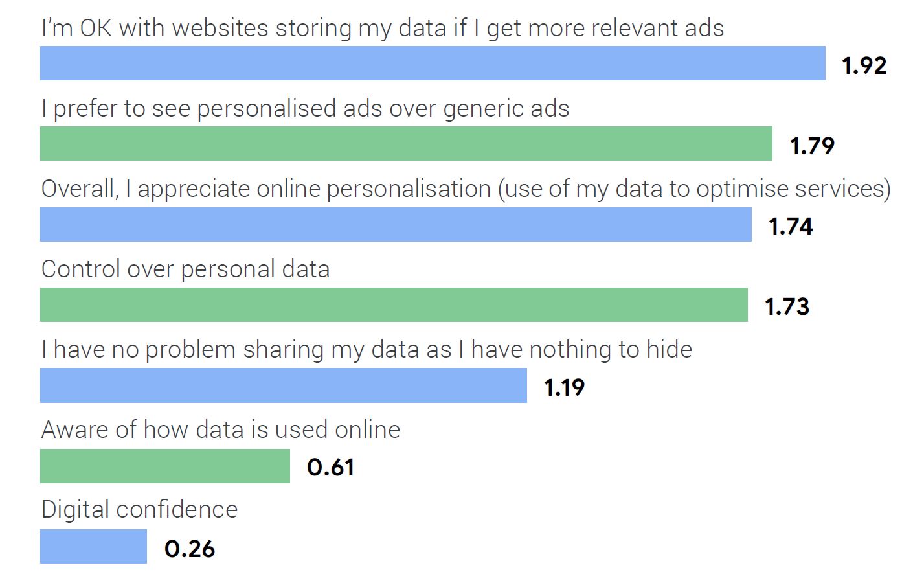The height and width of the screenshot is (572, 924).
Task: Click the short blue Digital confidence bar
Action: click(x=93, y=547)
